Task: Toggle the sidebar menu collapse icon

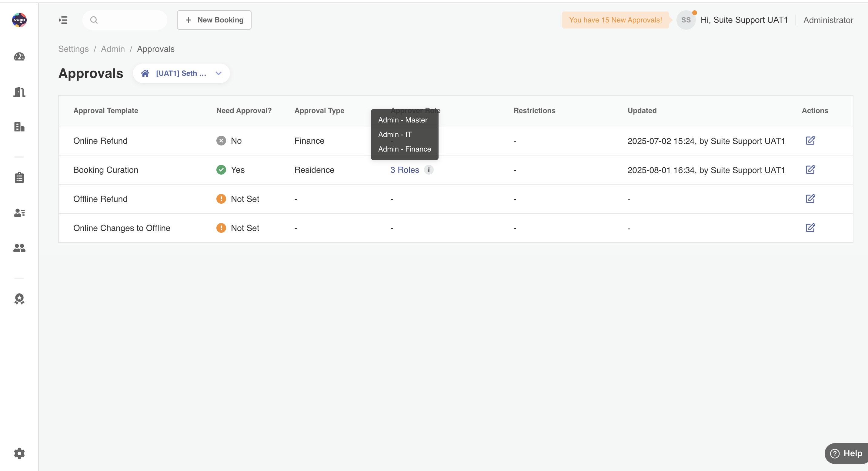Action: point(63,20)
